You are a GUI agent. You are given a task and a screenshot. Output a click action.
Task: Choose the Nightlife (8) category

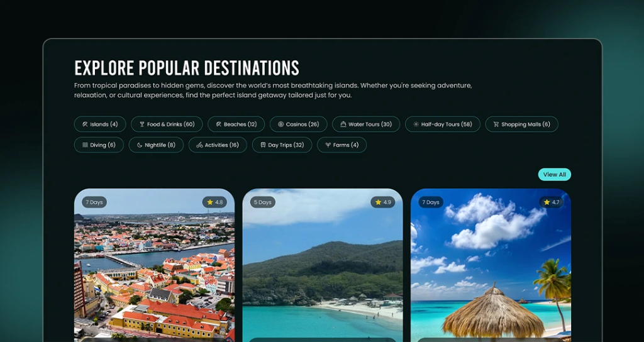(x=156, y=145)
